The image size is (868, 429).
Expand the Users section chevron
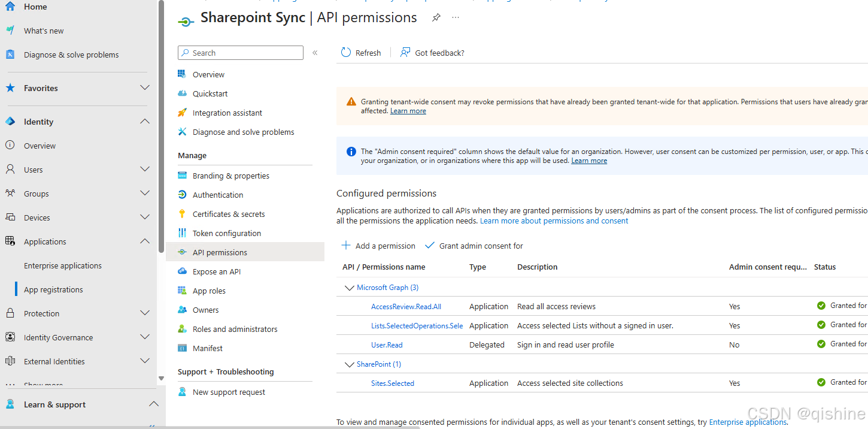[145, 169]
